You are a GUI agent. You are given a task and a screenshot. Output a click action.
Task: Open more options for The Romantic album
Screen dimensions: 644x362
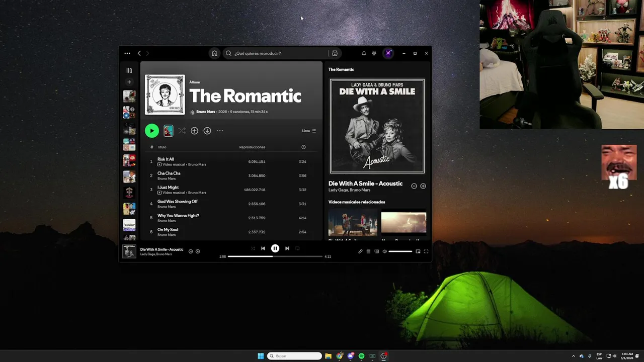tap(220, 131)
